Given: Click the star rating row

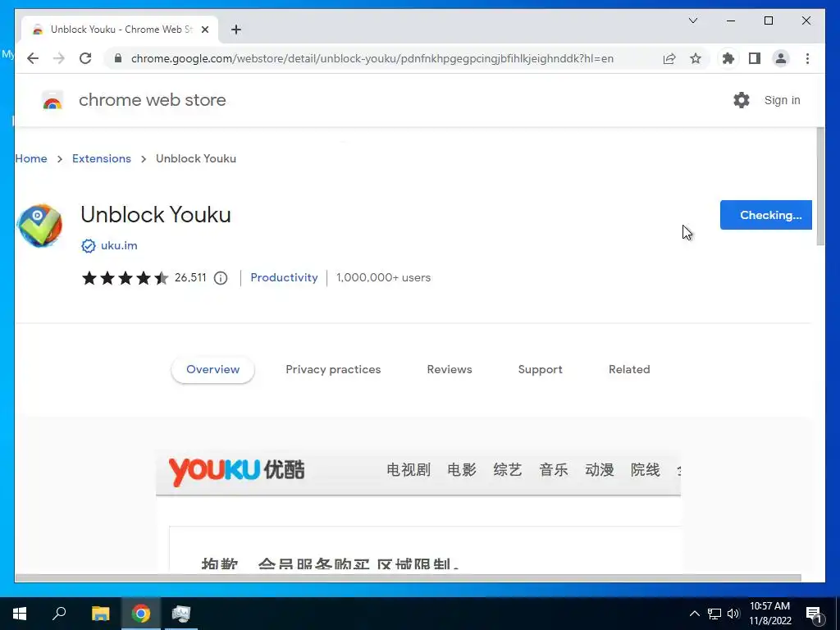Looking at the screenshot, I should pos(125,278).
